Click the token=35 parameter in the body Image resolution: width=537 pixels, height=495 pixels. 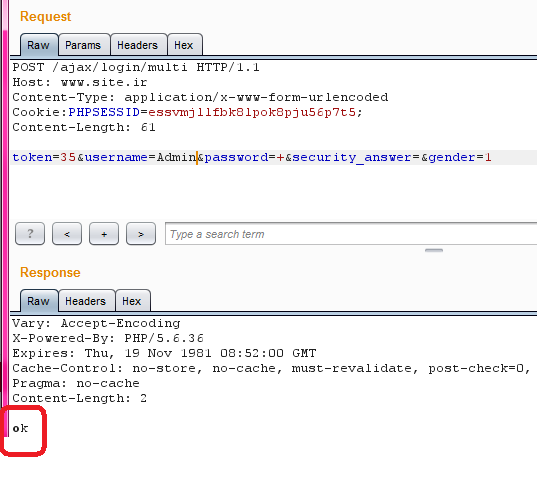(44, 157)
